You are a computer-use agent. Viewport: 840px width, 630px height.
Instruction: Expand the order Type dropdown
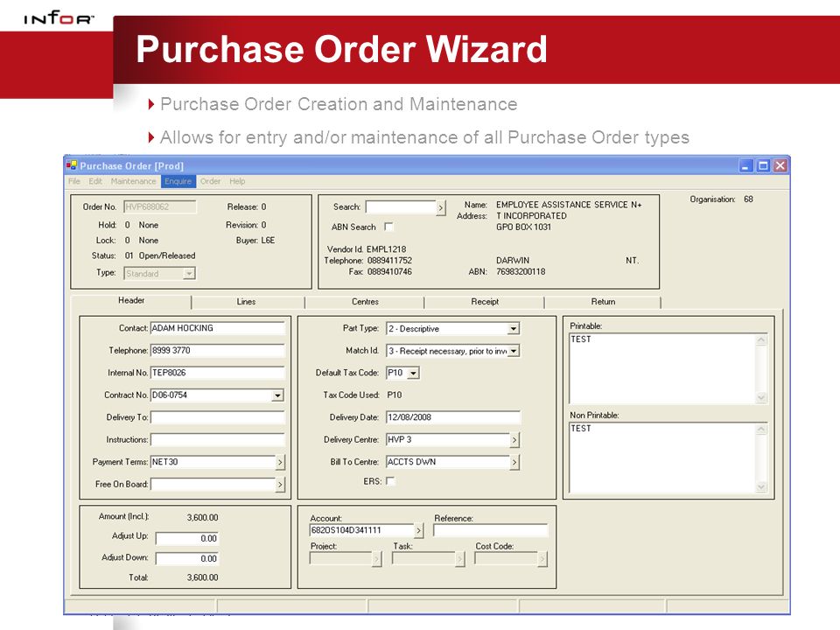click(x=189, y=274)
